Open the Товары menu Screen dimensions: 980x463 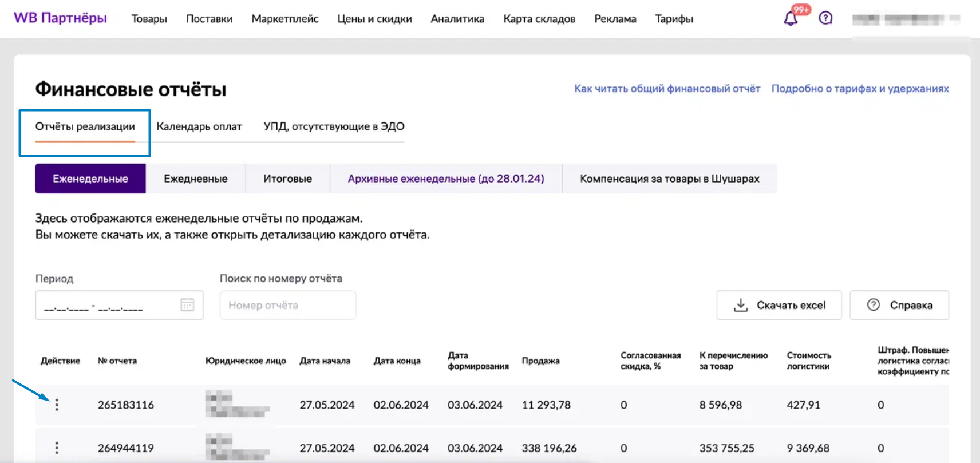point(149,19)
